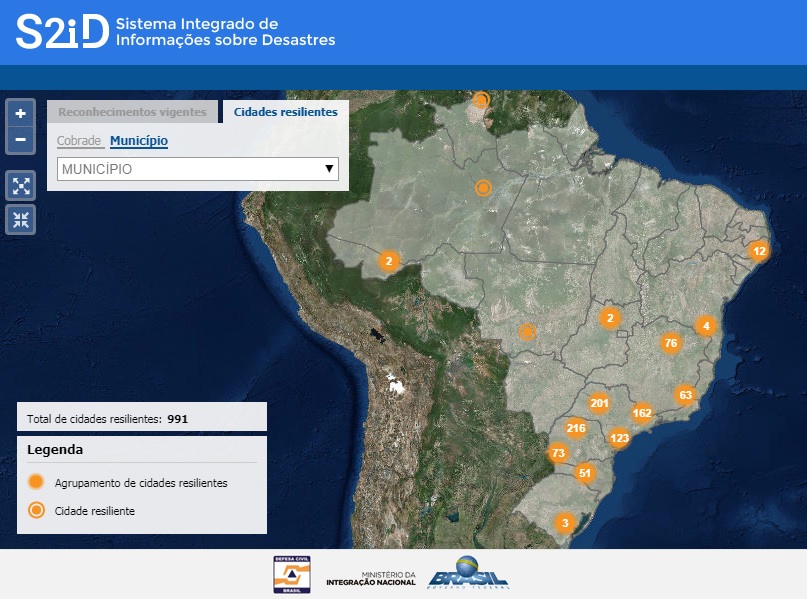Click the southernmost cluster marker labeled 3
807x599 pixels.
[x=565, y=523]
